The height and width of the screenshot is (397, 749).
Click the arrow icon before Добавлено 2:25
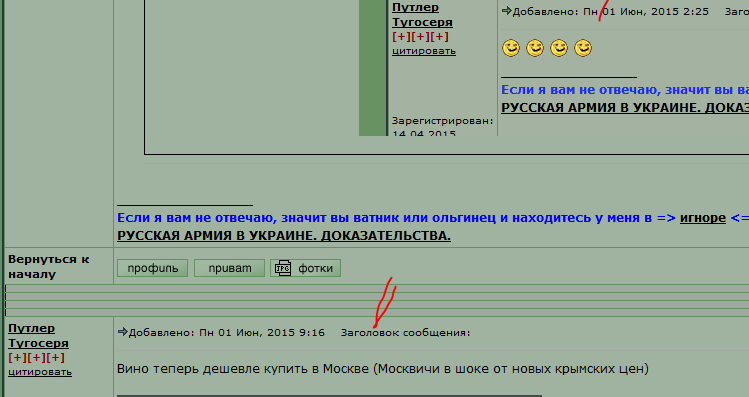[x=506, y=11]
